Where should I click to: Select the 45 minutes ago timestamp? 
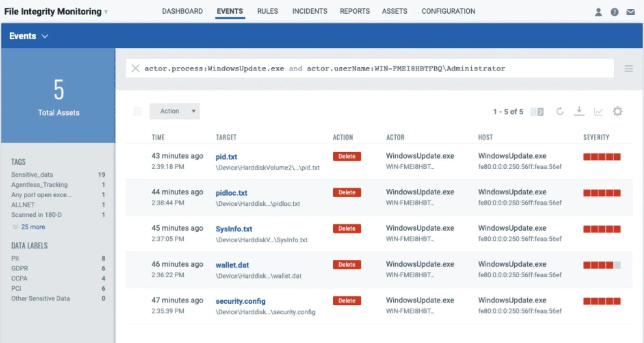(x=177, y=228)
